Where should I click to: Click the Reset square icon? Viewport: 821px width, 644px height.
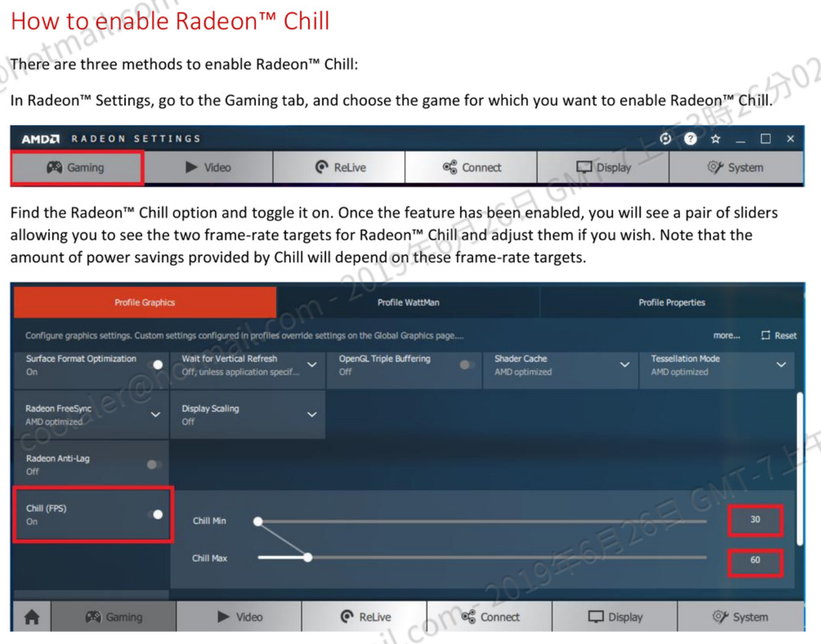click(x=765, y=335)
